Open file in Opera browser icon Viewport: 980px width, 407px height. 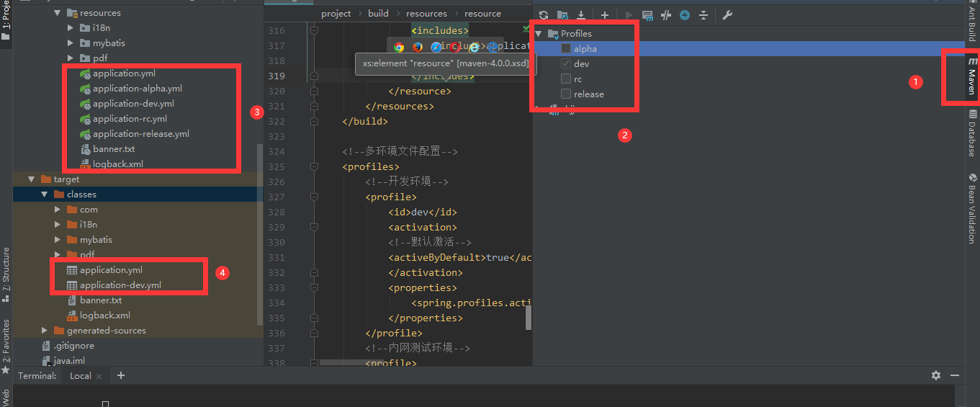[x=455, y=47]
